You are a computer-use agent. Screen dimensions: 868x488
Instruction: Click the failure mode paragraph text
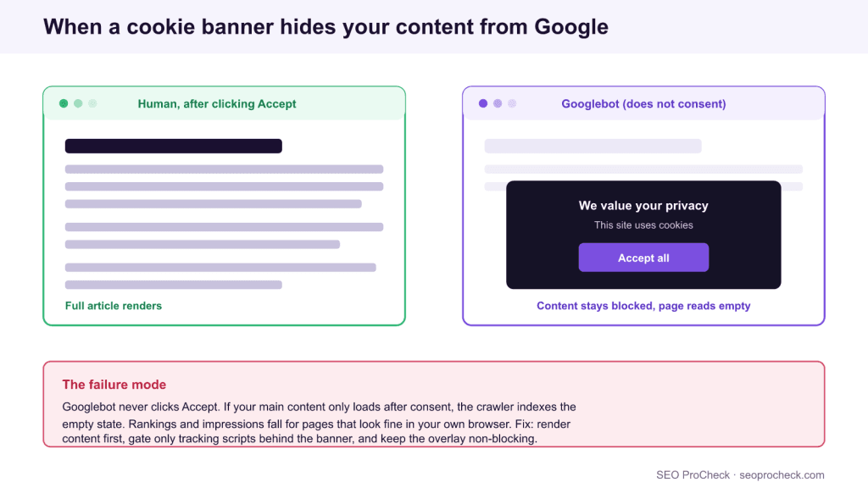click(319, 423)
